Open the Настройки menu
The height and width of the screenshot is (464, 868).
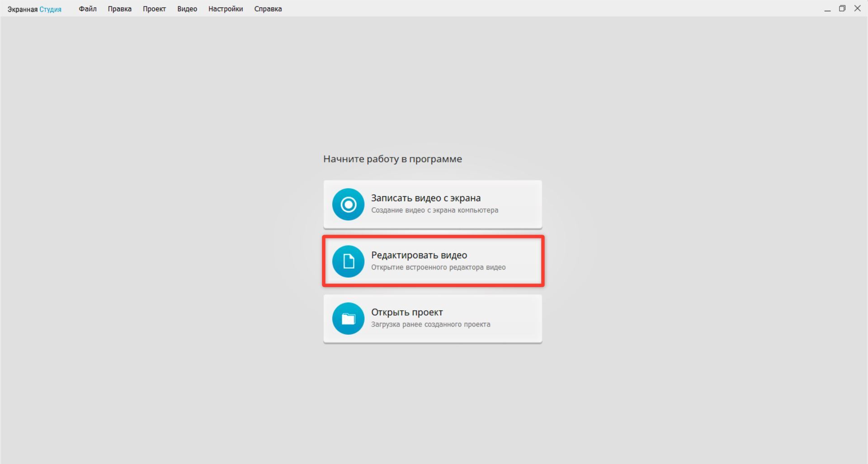[225, 9]
